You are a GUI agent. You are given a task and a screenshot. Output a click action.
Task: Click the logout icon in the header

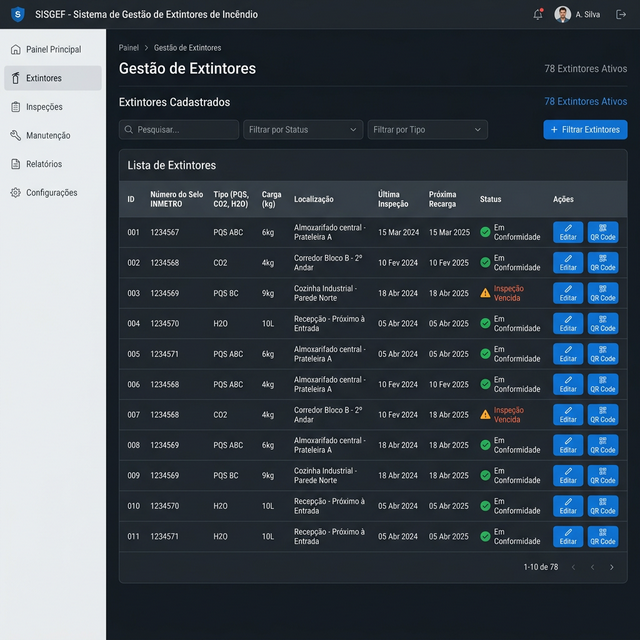pos(621,14)
